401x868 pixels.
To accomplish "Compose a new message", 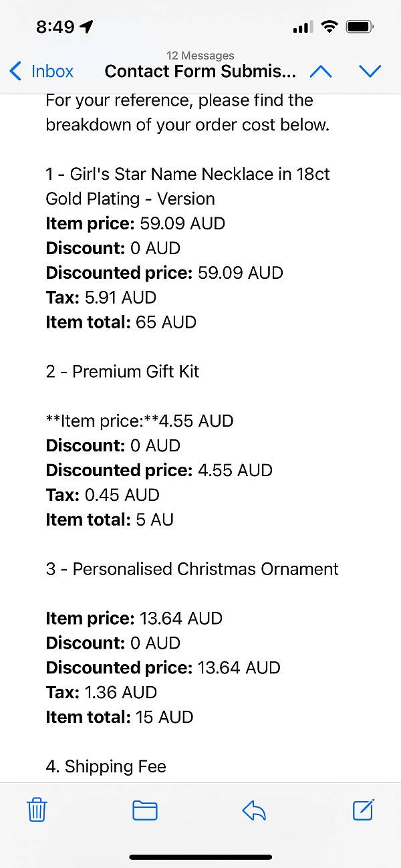I will (363, 809).
